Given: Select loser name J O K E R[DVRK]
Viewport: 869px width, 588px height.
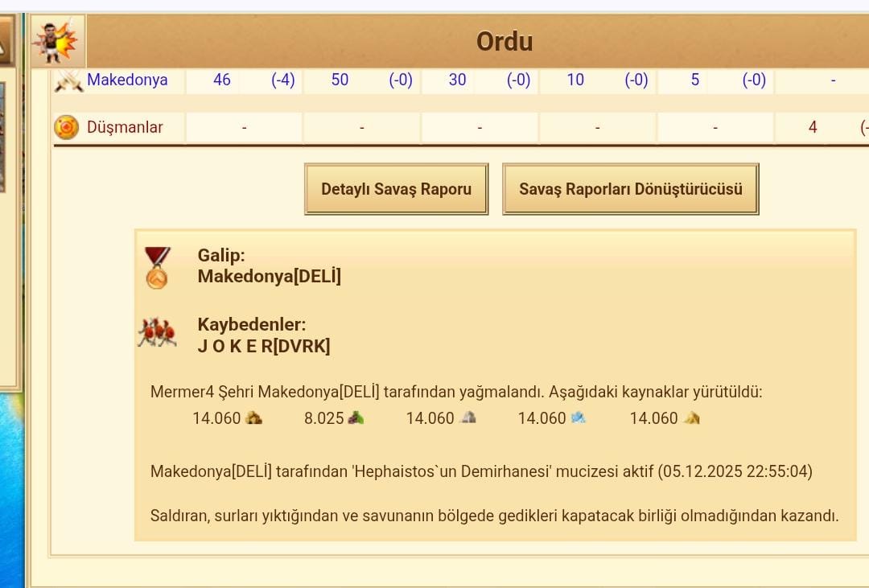Looking at the screenshot, I should point(264,347).
